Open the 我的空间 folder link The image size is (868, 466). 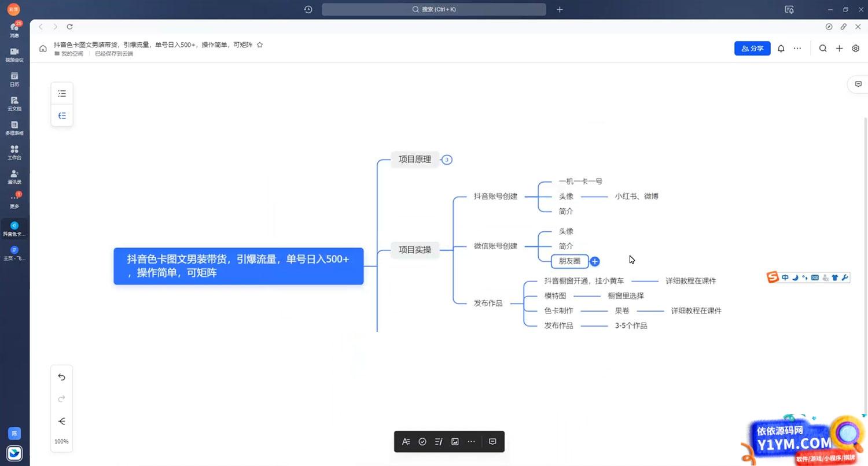click(x=69, y=53)
